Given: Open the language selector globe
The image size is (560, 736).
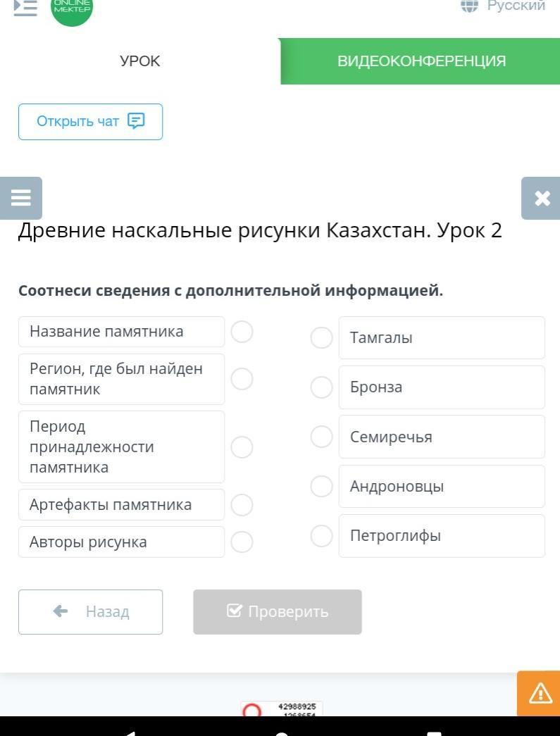Looking at the screenshot, I should 469,6.
